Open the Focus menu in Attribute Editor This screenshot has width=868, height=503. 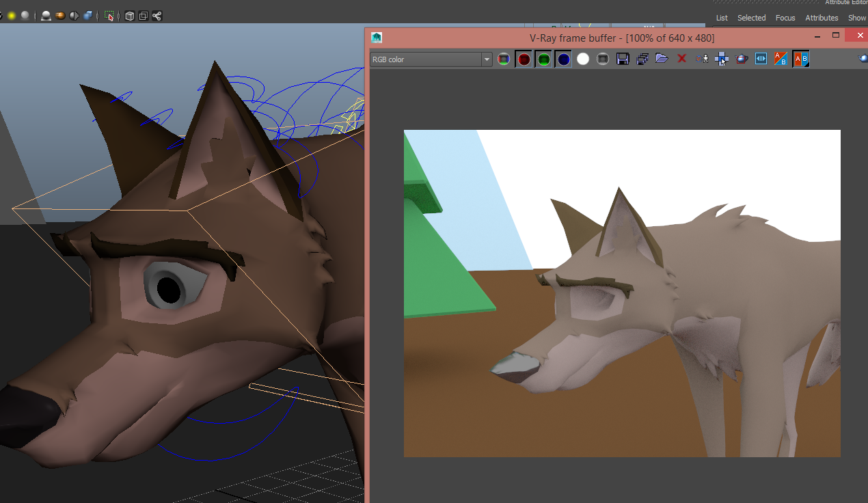pos(785,18)
